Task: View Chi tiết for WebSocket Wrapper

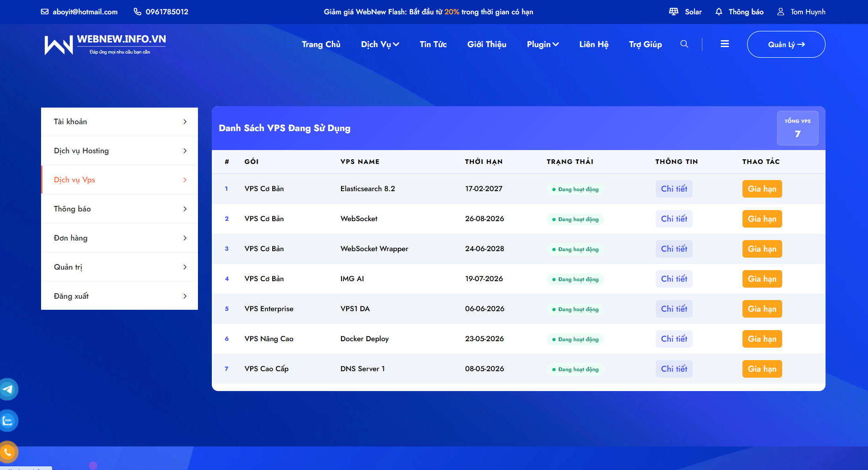Action: (674, 249)
